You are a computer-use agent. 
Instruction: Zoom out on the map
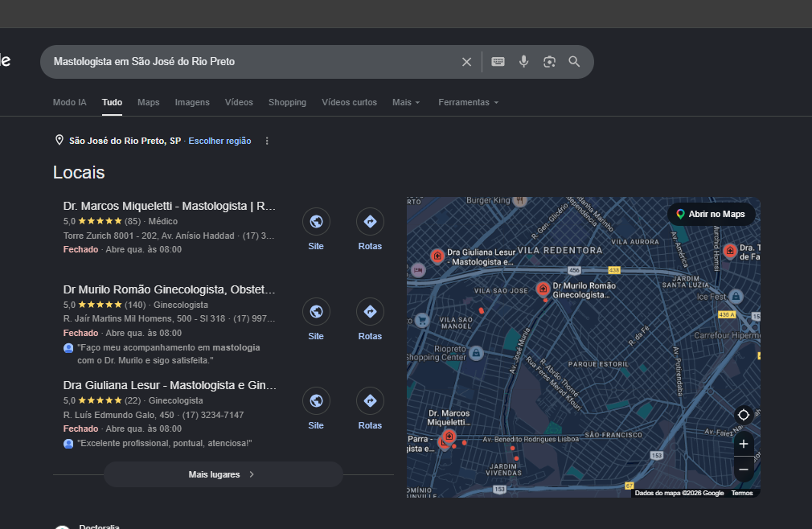[x=743, y=470]
